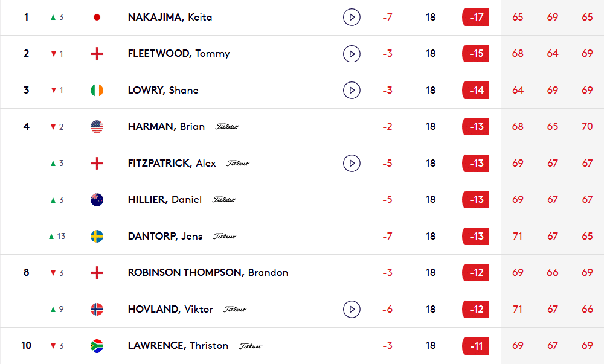Play Tommy Fleetwood's highlights video
This screenshot has width=604, height=364.
[352, 54]
